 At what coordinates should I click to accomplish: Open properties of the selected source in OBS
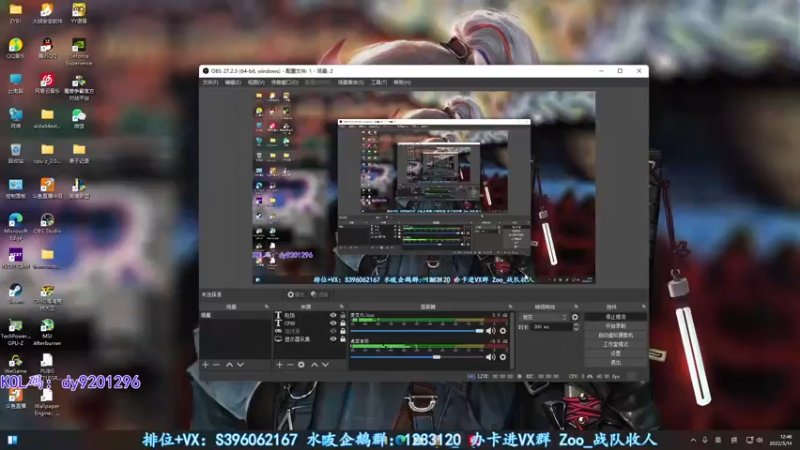[295, 294]
